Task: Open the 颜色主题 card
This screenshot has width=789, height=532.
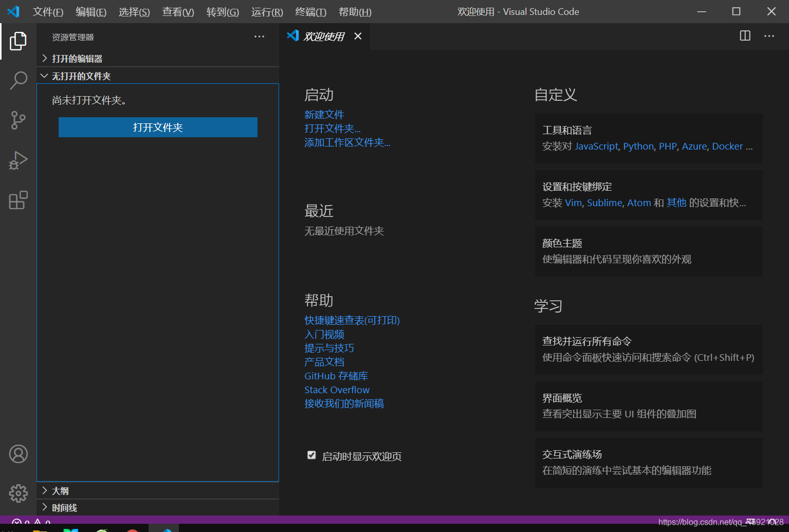Action: tap(649, 251)
